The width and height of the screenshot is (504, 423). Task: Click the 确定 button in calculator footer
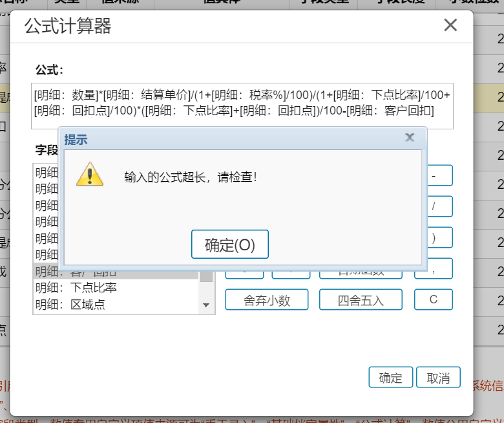tap(390, 377)
